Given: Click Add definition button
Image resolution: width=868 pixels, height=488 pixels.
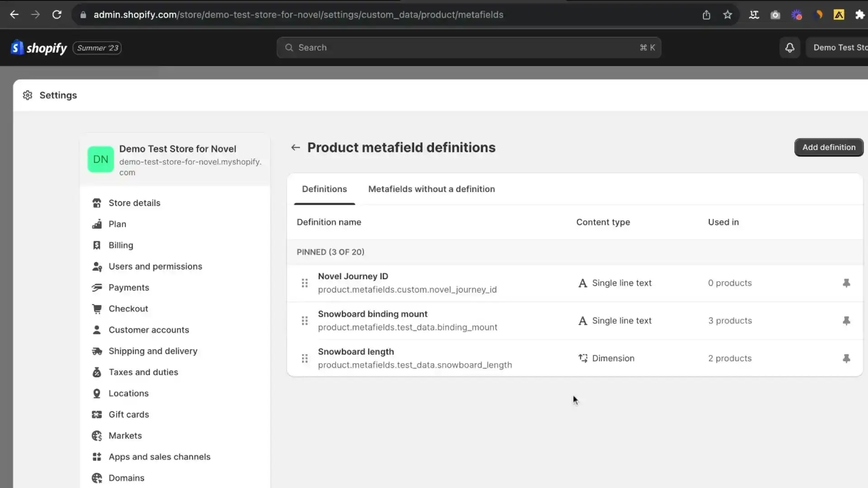Looking at the screenshot, I should [x=828, y=148].
